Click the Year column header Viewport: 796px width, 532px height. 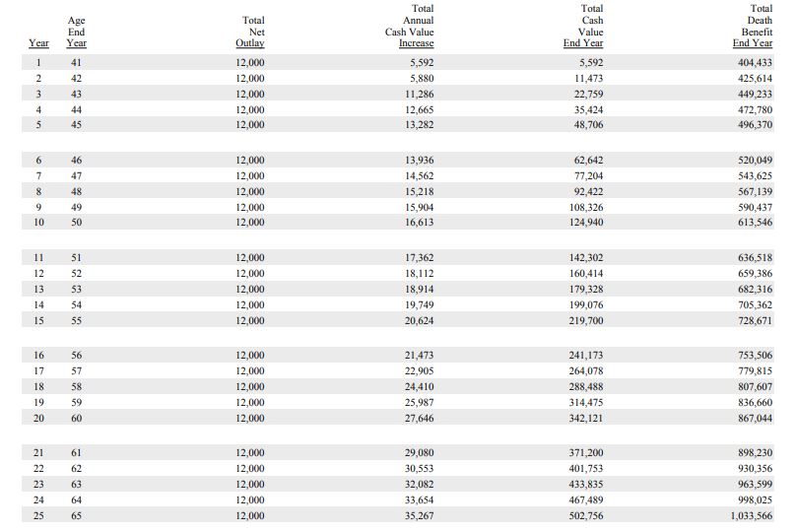[38, 43]
